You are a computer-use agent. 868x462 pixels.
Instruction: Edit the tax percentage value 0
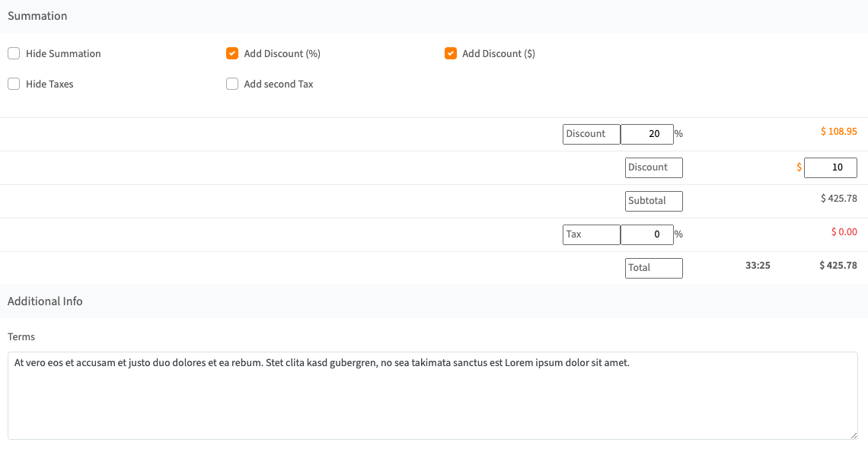[x=647, y=234]
